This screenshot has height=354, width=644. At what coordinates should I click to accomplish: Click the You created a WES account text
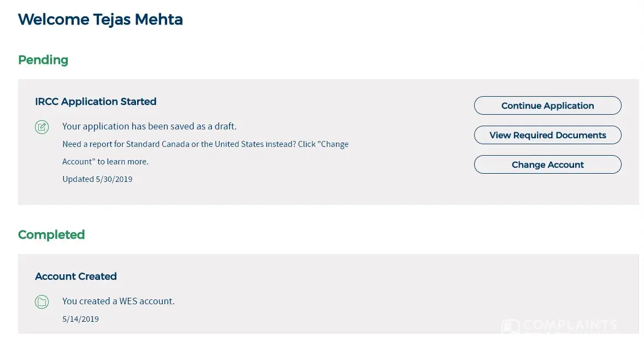click(119, 301)
